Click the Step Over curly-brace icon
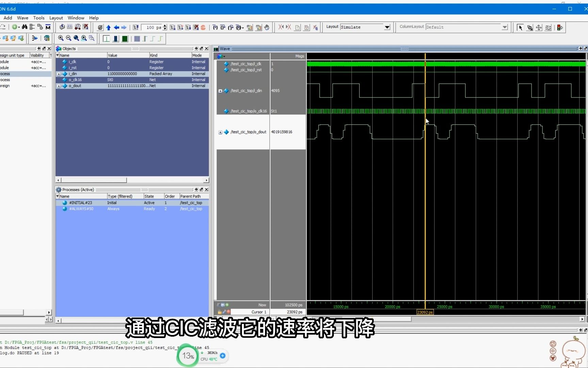 click(223, 28)
